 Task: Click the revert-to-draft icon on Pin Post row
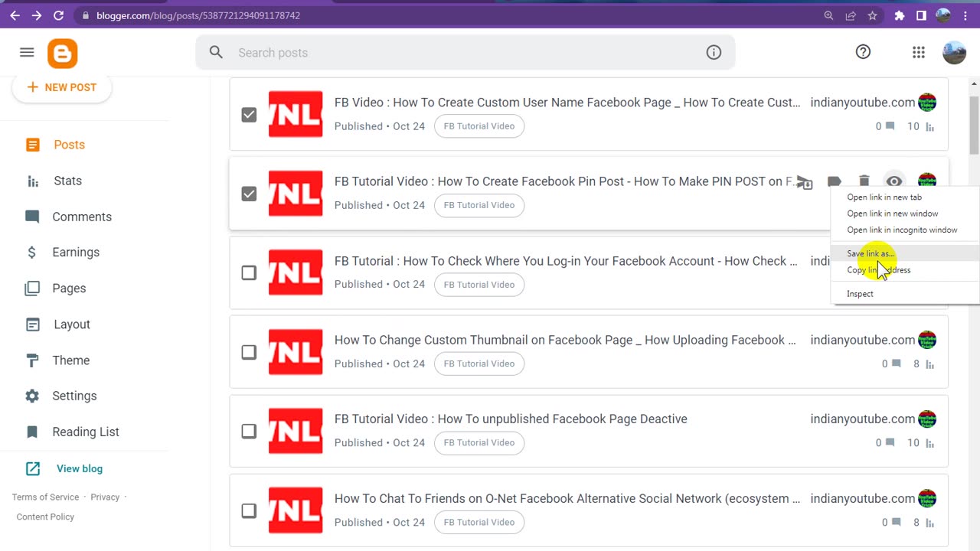(x=804, y=181)
